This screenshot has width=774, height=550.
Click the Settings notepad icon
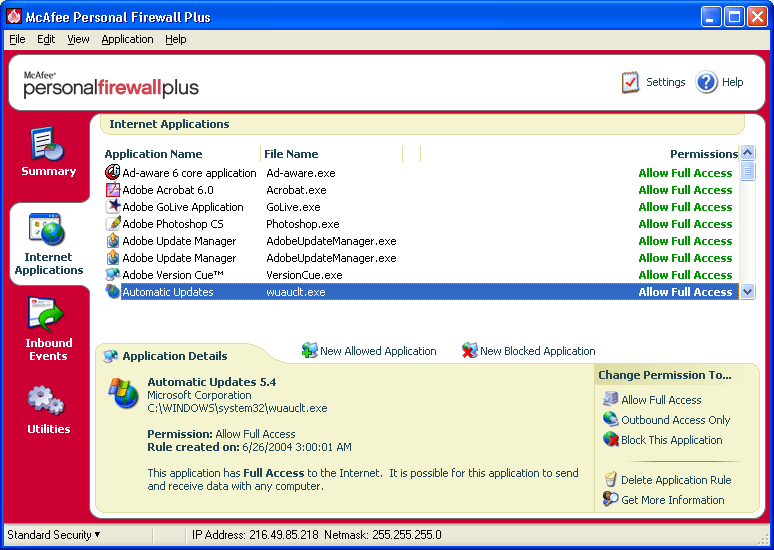[x=630, y=82]
